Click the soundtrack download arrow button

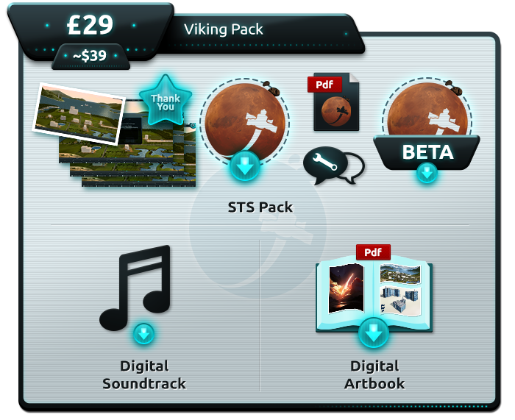point(144,334)
